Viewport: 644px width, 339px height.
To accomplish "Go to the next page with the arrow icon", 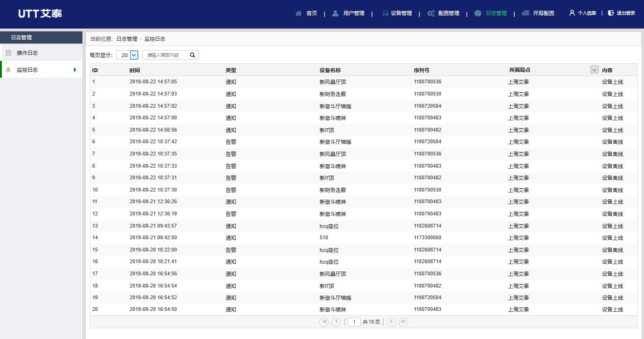I will click(391, 322).
